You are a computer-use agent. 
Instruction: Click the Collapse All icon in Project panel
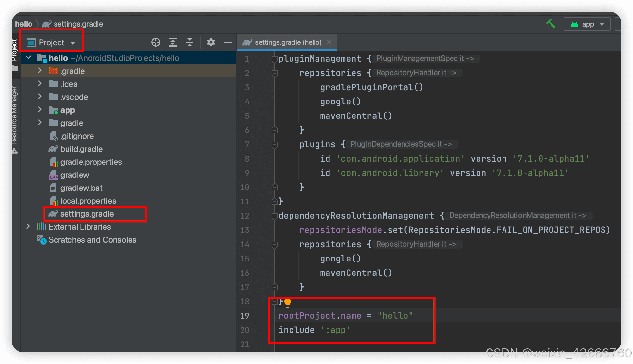point(190,42)
